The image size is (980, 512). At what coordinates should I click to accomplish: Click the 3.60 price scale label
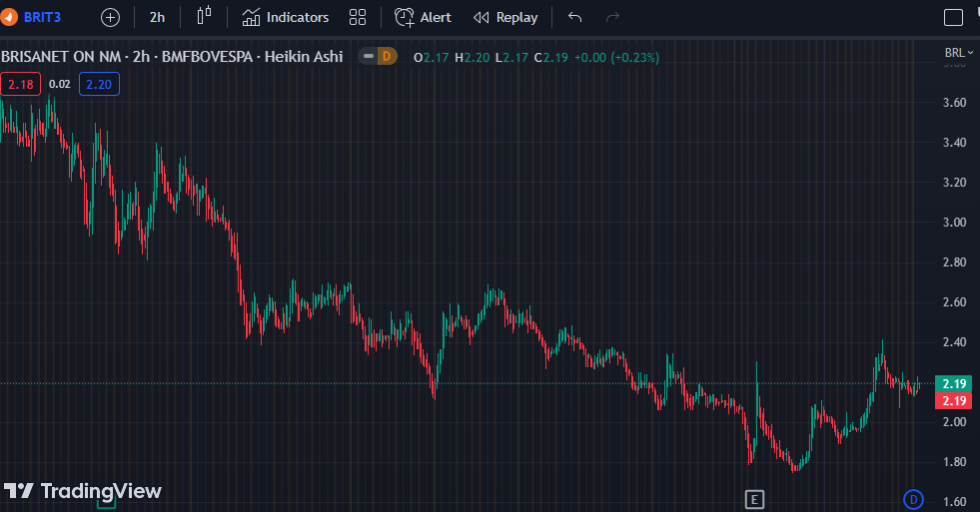point(954,103)
